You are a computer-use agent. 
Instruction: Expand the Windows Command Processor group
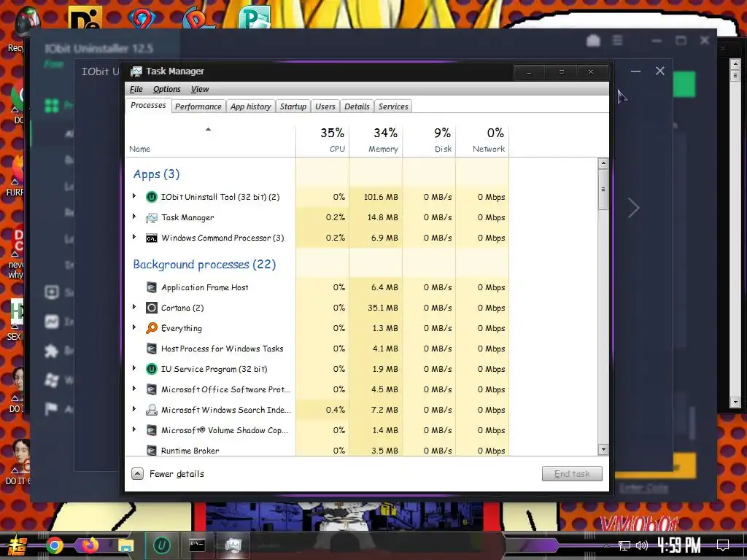pyautogui.click(x=134, y=237)
